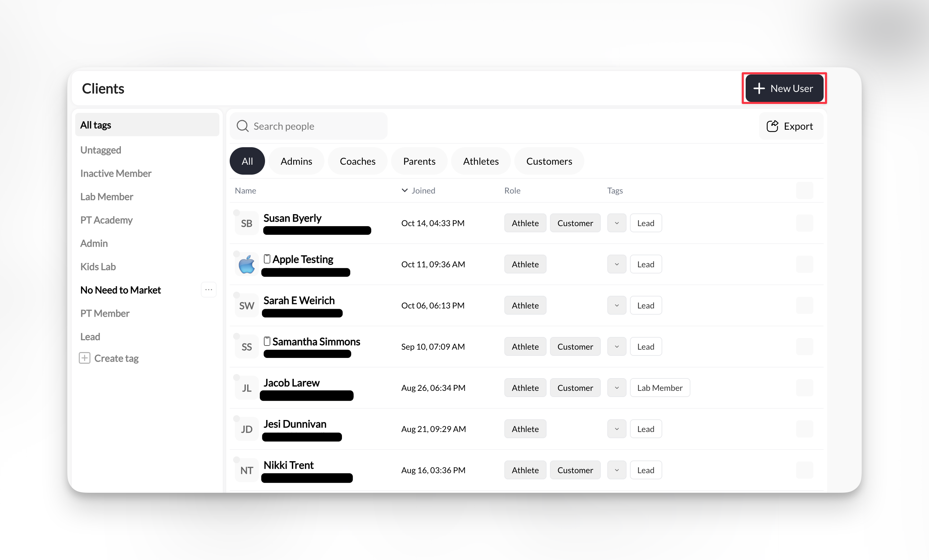
Task: Click the Create tag plus icon
Action: (x=84, y=358)
